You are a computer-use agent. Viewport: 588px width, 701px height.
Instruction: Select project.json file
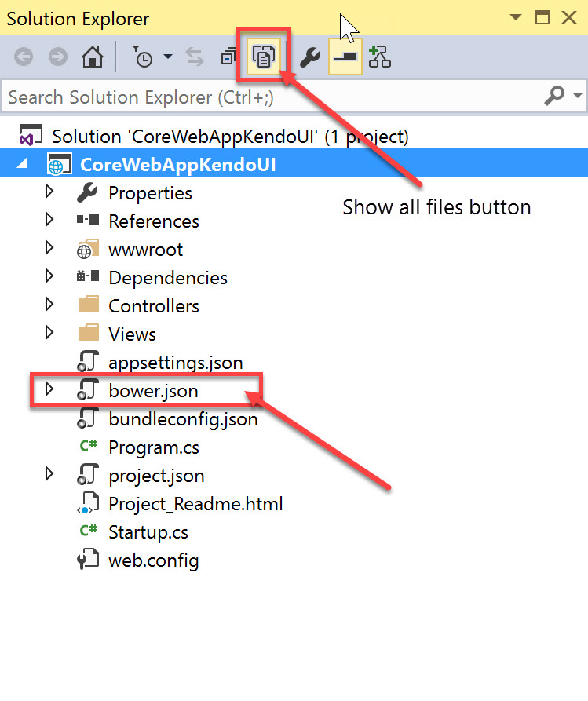tap(156, 475)
